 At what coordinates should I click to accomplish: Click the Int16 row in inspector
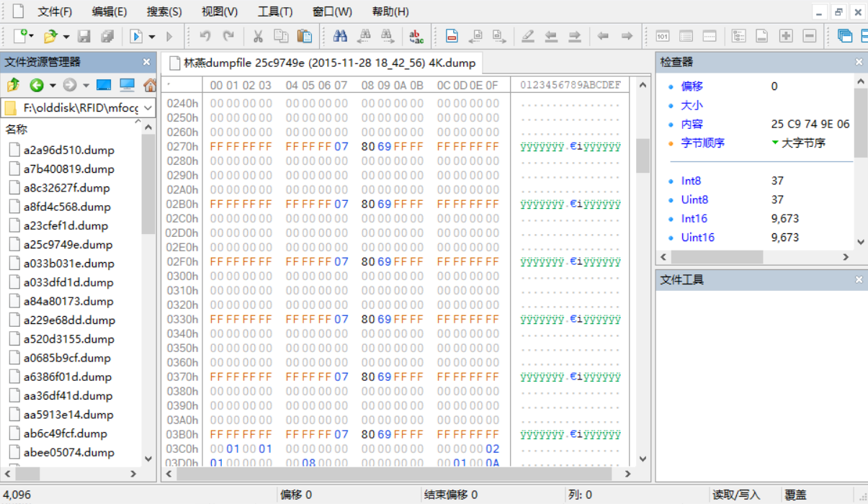click(x=761, y=218)
